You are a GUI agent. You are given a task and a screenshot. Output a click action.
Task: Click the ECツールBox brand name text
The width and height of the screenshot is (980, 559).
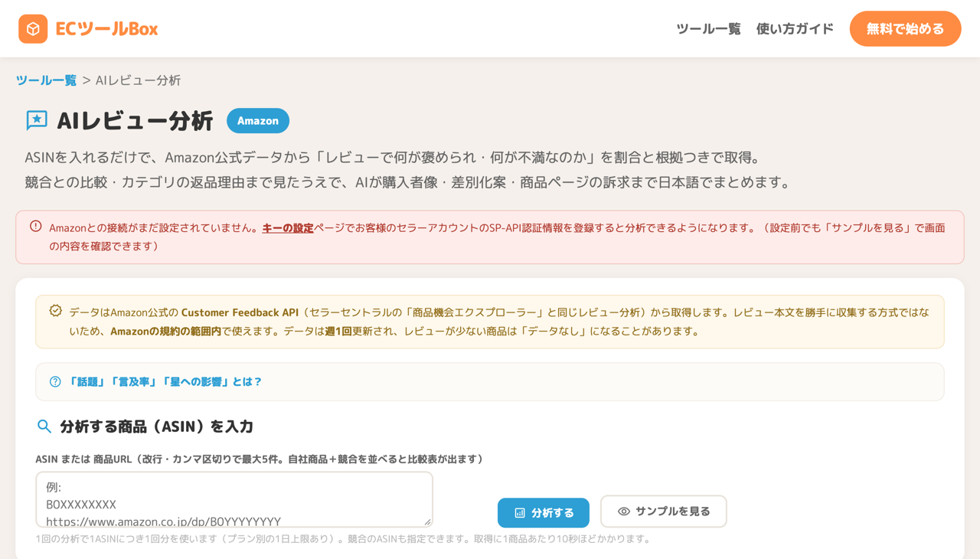tap(106, 29)
